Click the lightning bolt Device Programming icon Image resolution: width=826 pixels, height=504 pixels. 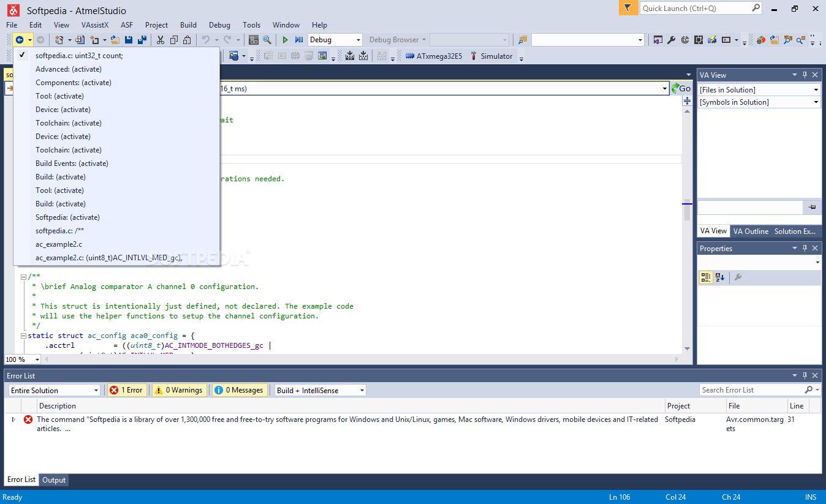tap(712, 40)
